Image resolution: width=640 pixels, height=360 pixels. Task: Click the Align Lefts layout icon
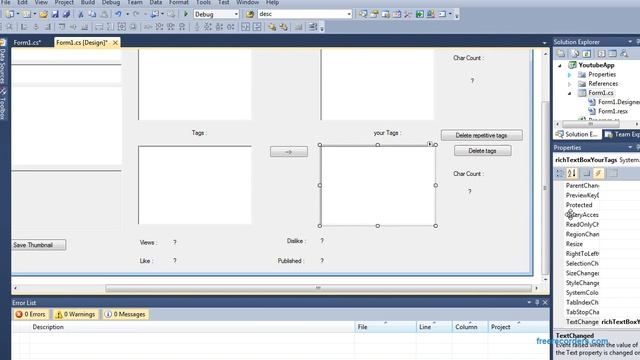[x=24, y=27]
